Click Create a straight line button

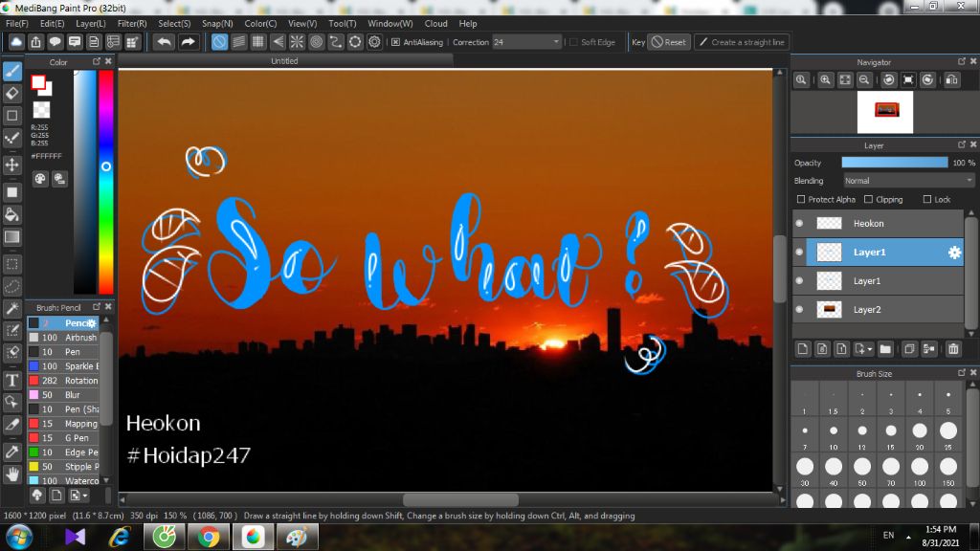[x=742, y=42]
